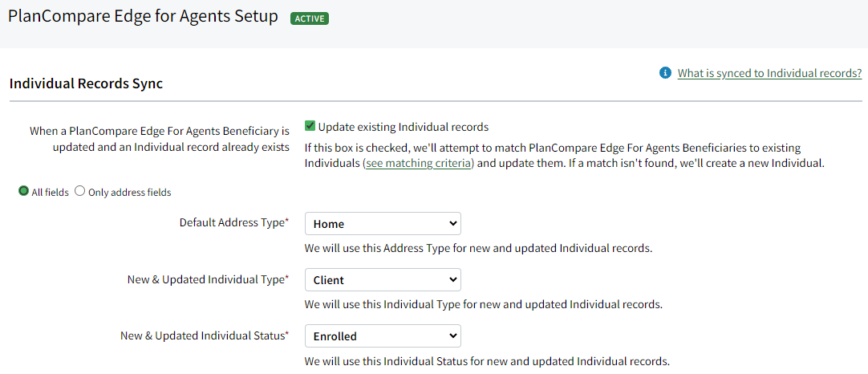Click the help text about Individual Type usage
Image resolution: width=868 pixels, height=374 pixels.
484,304
